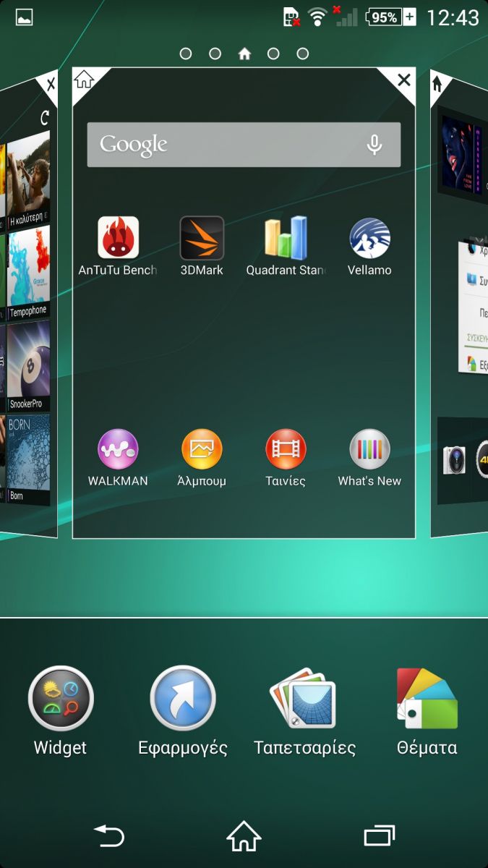
Task: Launch the Ταινίες movies app
Action: click(x=286, y=449)
